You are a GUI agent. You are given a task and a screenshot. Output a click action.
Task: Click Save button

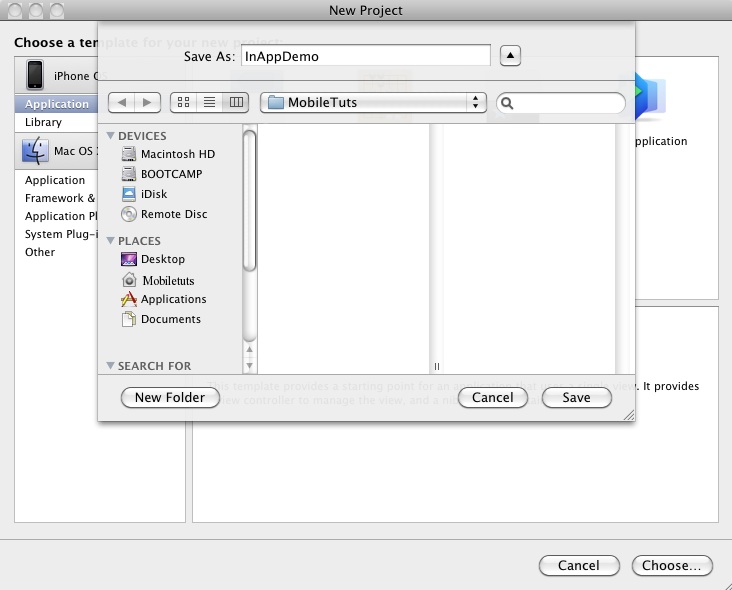(577, 398)
